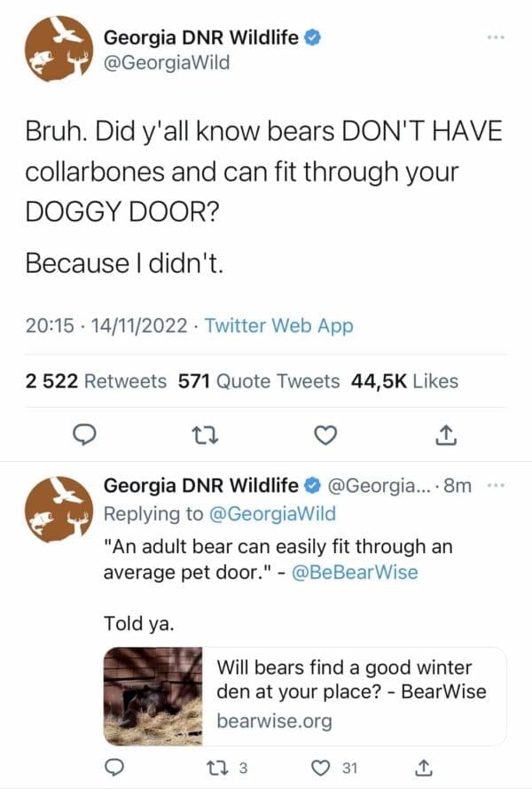Share the main tweet

tap(447, 434)
